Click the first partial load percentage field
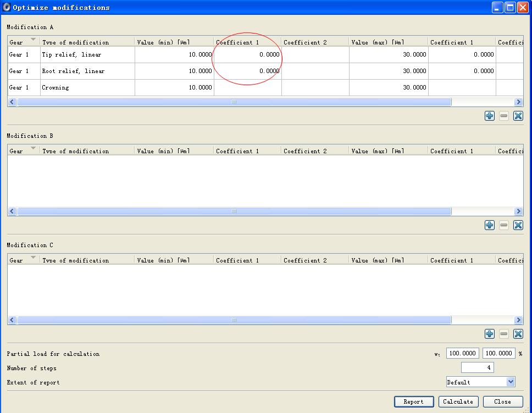This screenshot has height=413, width=532. [x=462, y=353]
